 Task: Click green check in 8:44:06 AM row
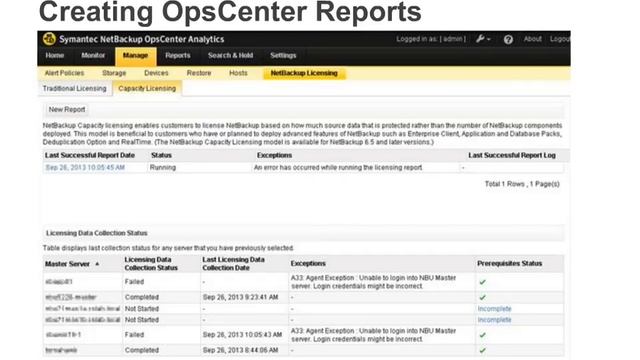coord(482,351)
